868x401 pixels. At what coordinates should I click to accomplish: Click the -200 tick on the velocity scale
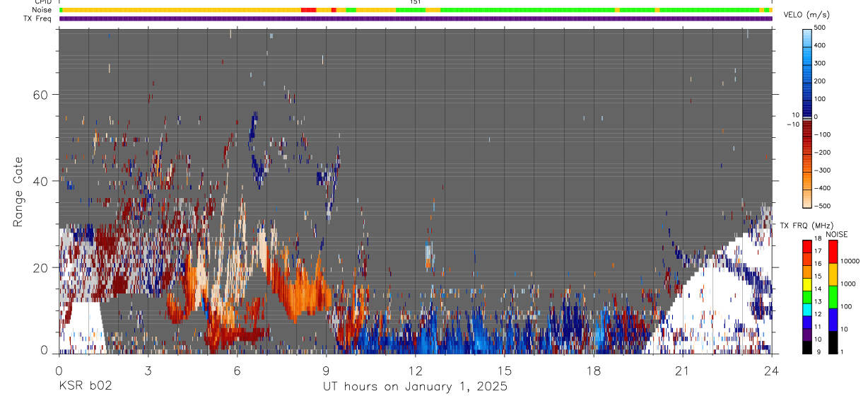(822, 152)
